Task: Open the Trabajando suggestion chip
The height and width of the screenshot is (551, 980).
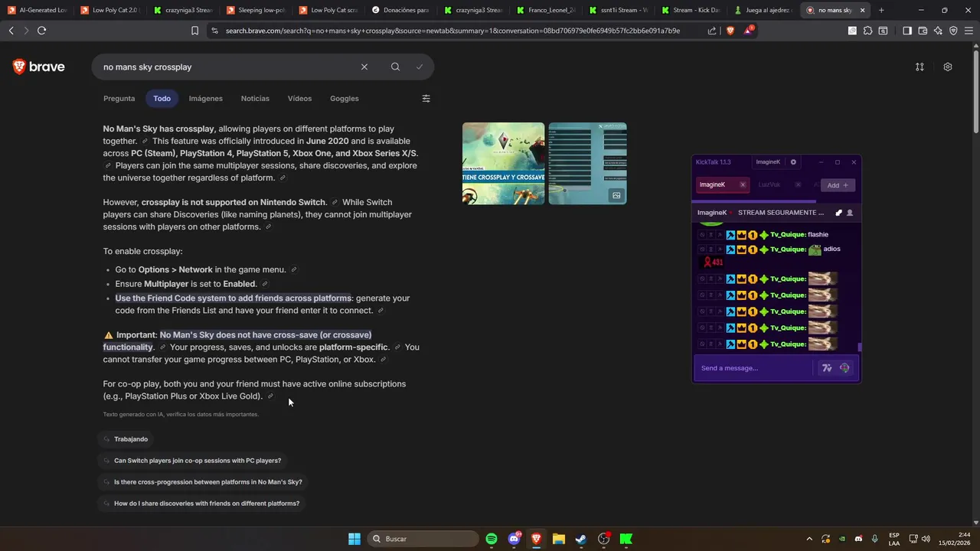Action: click(x=126, y=439)
